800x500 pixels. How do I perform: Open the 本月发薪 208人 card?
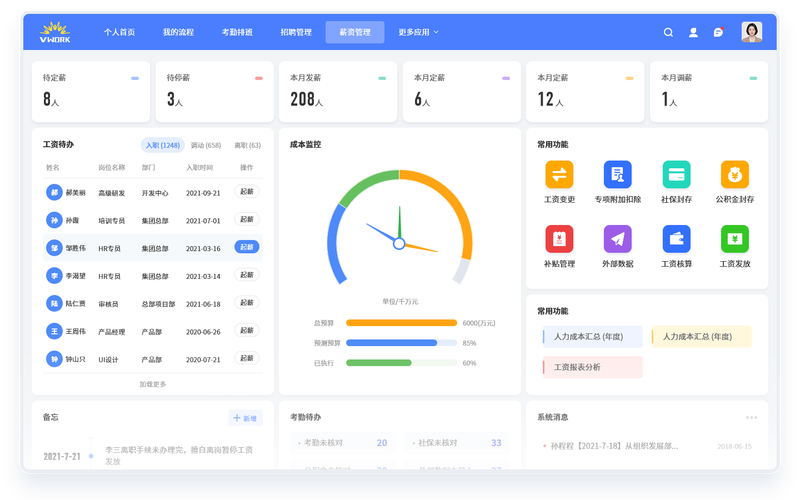coord(338,92)
